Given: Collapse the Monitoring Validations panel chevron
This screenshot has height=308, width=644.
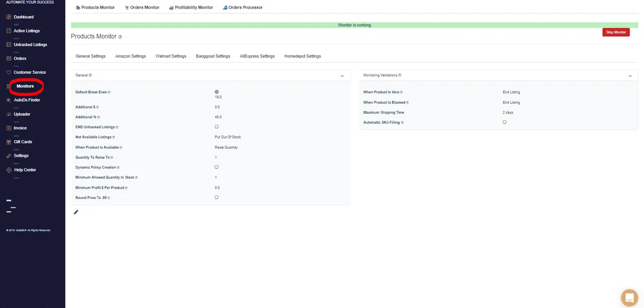Looking at the screenshot, I should click(x=630, y=76).
